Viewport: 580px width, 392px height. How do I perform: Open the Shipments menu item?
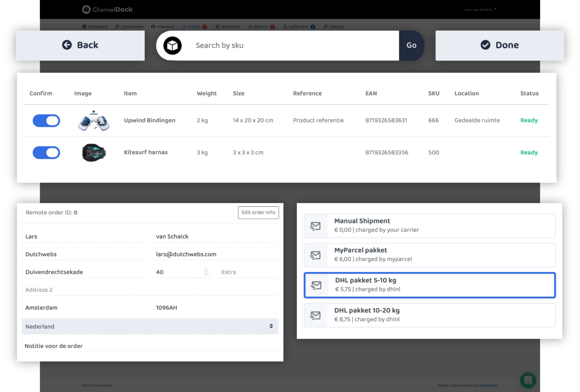[x=228, y=27]
